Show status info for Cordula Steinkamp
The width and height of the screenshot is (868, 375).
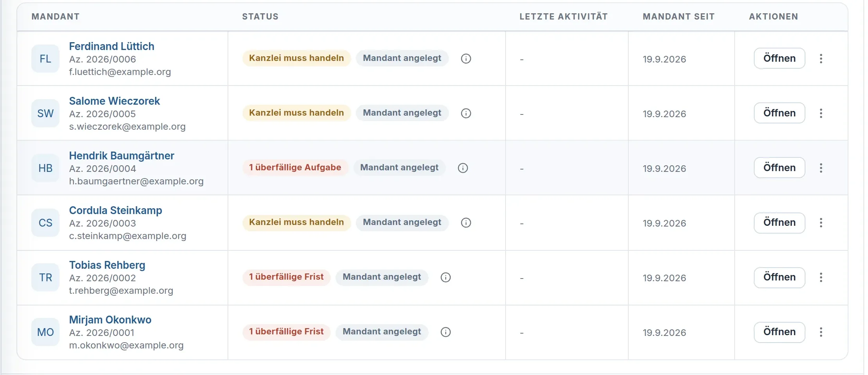[x=466, y=223]
